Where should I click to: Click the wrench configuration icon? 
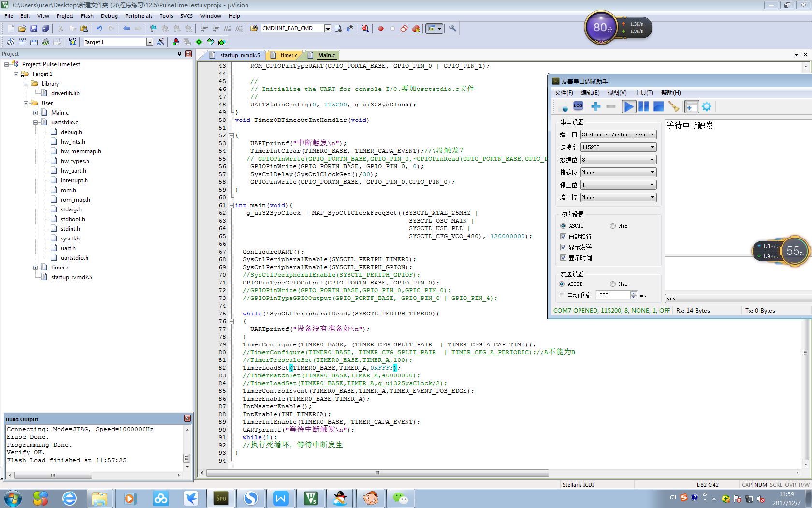453,29
